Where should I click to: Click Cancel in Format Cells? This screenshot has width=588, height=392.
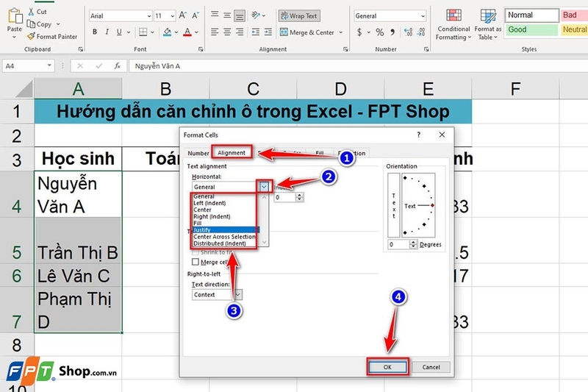pyautogui.click(x=431, y=367)
